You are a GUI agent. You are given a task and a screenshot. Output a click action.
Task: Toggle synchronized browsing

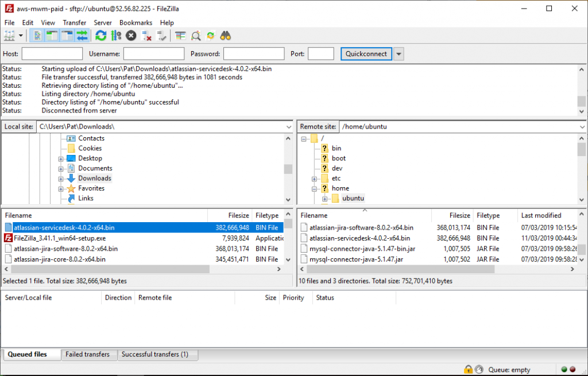pos(211,36)
